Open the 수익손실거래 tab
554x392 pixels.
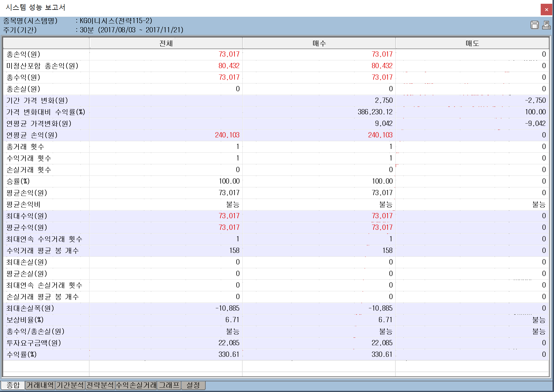click(136, 385)
